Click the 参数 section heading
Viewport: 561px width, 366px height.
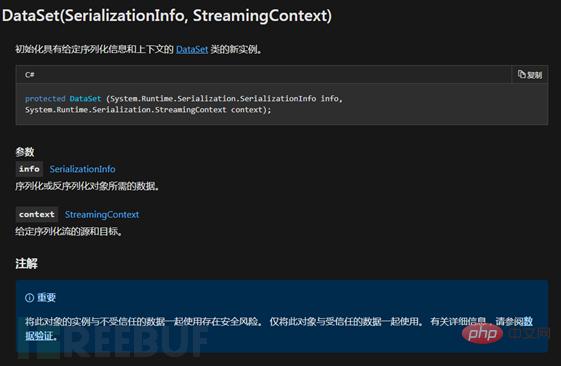click(25, 152)
